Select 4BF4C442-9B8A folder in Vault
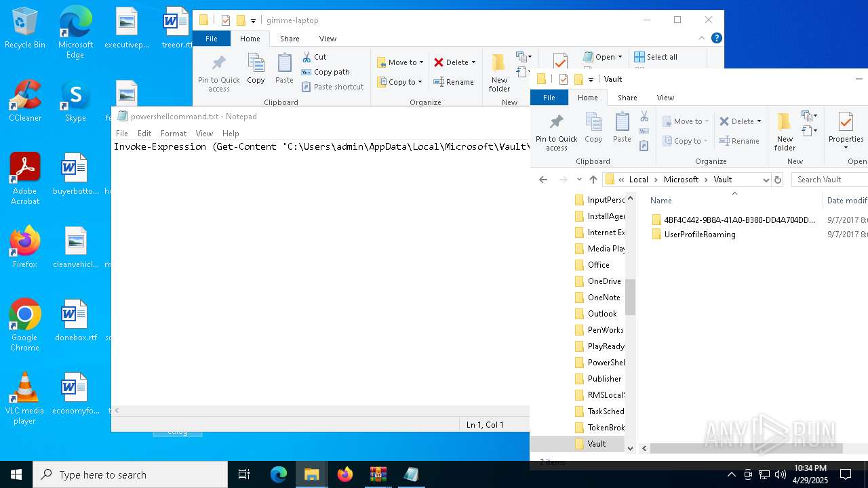 point(732,220)
